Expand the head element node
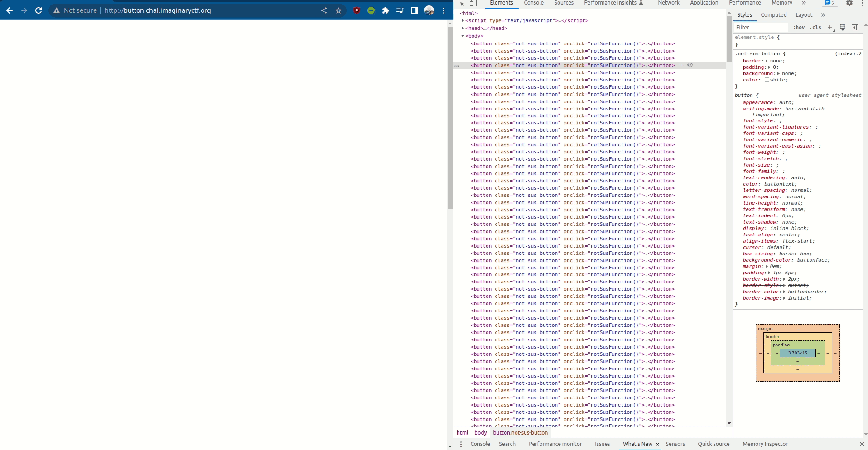This screenshot has height=450, width=868. point(463,28)
